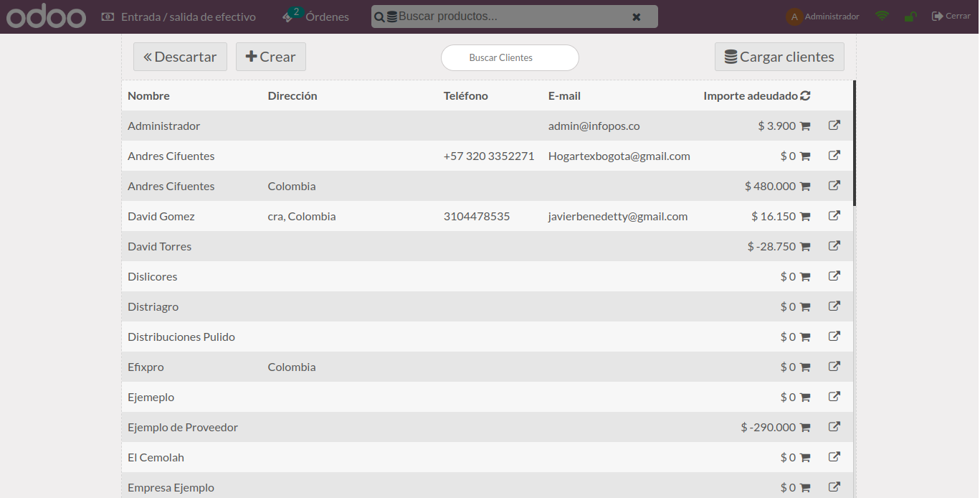
Task: Click Cerrar to close the session
Action: [x=951, y=16]
